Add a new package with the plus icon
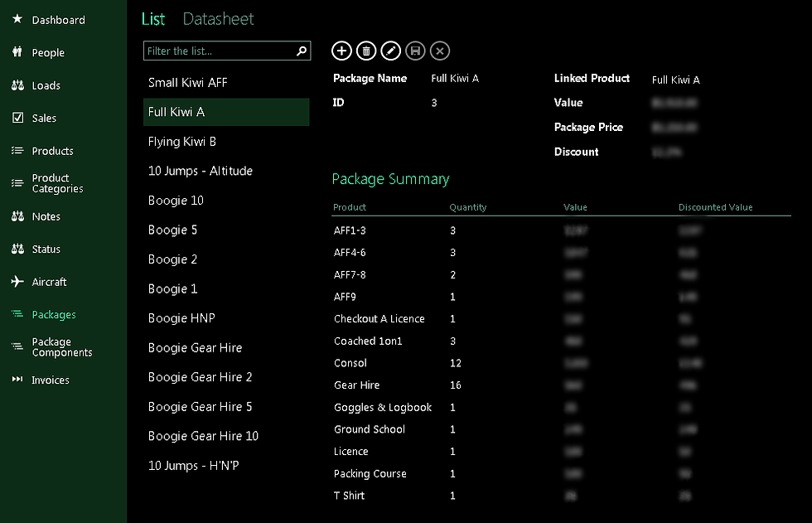Viewport: 812px width, 523px height. pyautogui.click(x=341, y=51)
